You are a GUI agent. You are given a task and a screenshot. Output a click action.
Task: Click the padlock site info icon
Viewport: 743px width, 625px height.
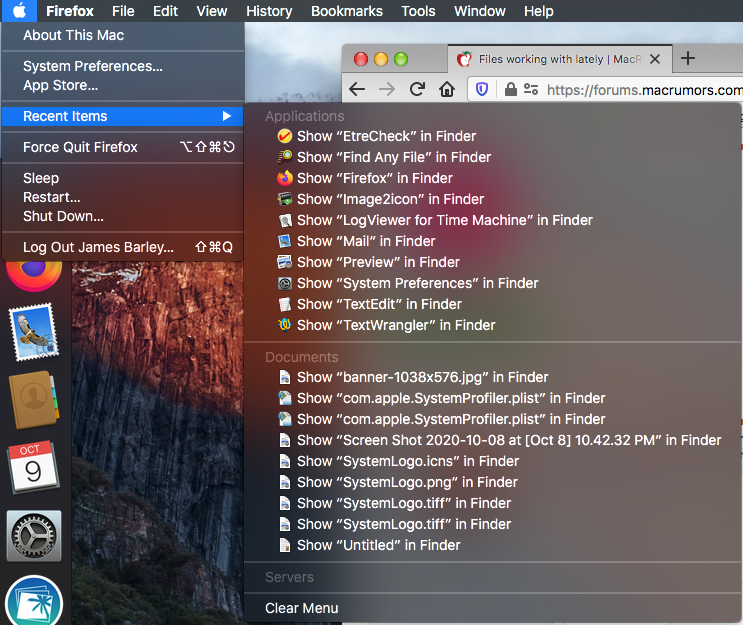(x=510, y=89)
